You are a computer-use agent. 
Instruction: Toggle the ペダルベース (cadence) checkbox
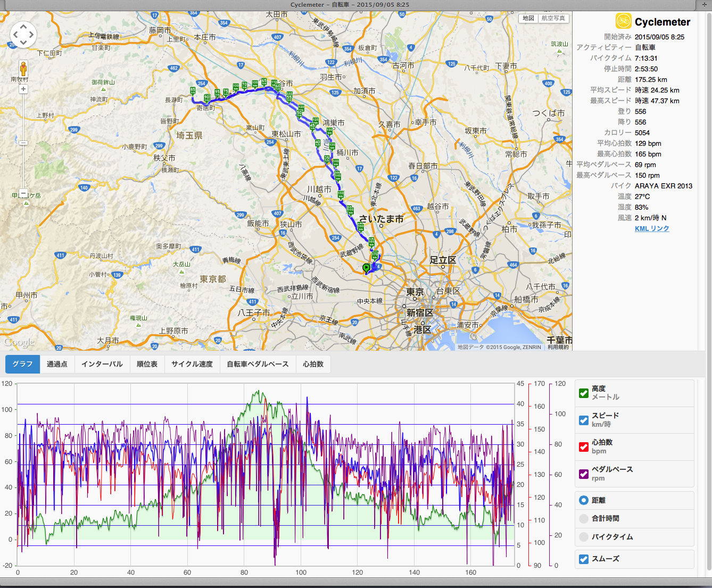coord(584,474)
